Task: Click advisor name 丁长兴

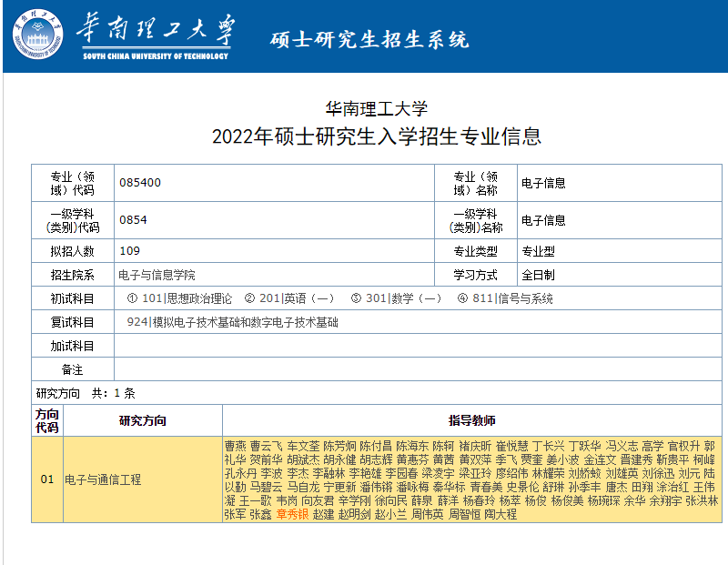Action: point(549,446)
